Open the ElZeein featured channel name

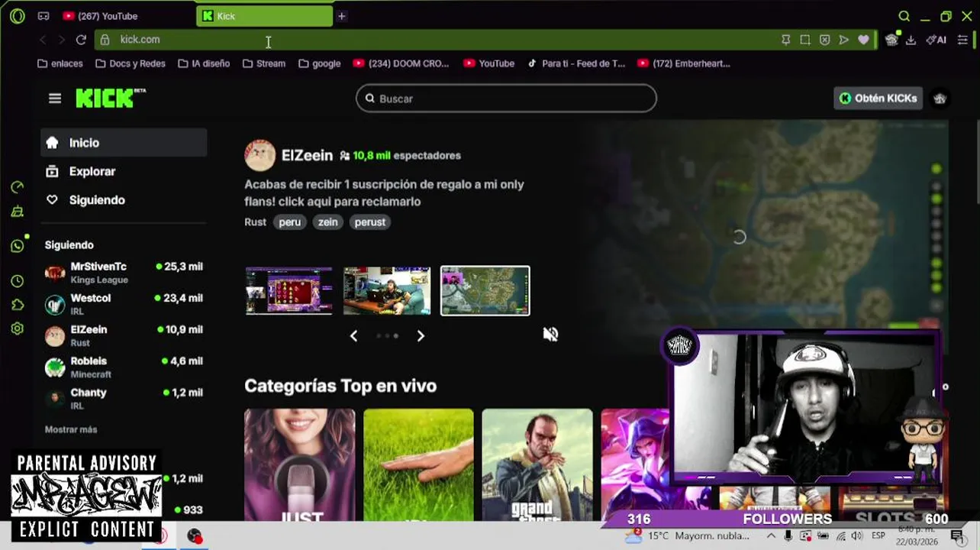pyautogui.click(x=307, y=155)
